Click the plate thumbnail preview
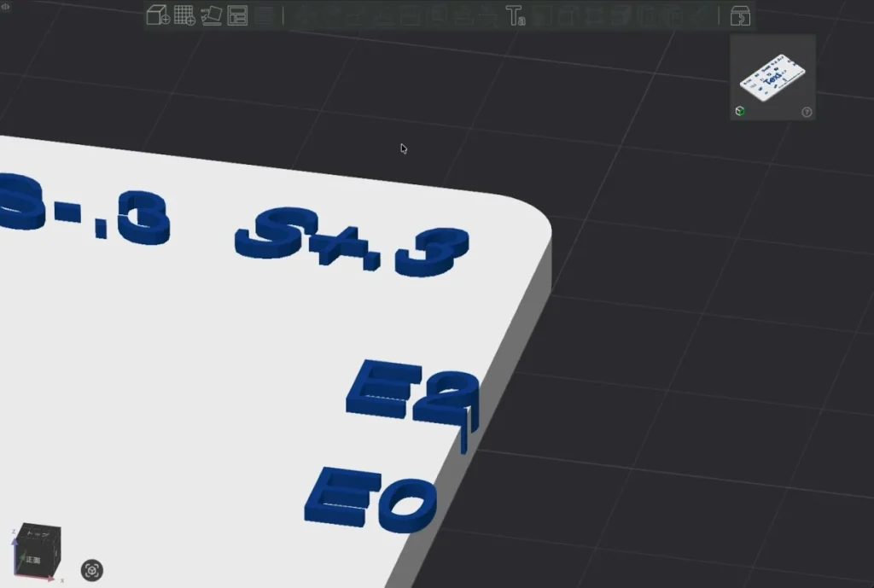Screen dimensions: 874x588 coord(772,77)
